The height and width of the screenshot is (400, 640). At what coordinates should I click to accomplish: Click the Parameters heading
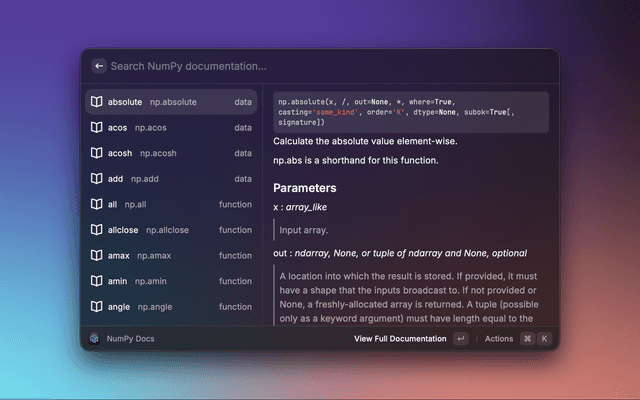point(304,188)
